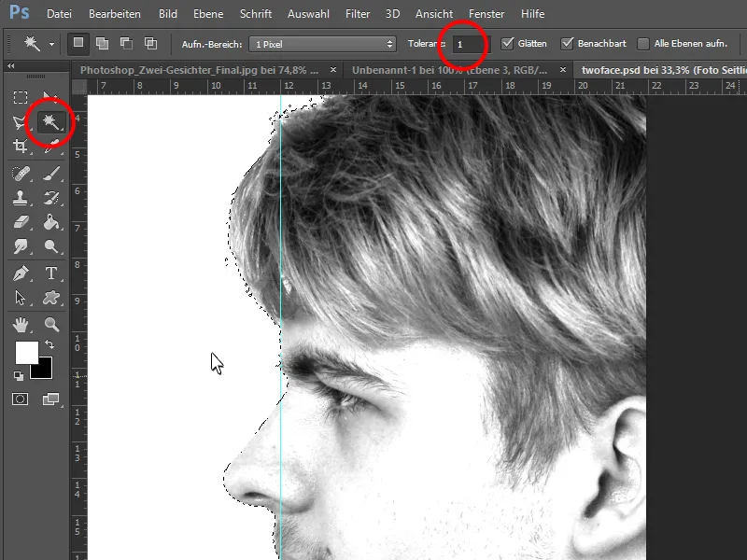Click the ruler origin corner box
The height and width of the screenshot is (560, 747).
tap(79, 87)
